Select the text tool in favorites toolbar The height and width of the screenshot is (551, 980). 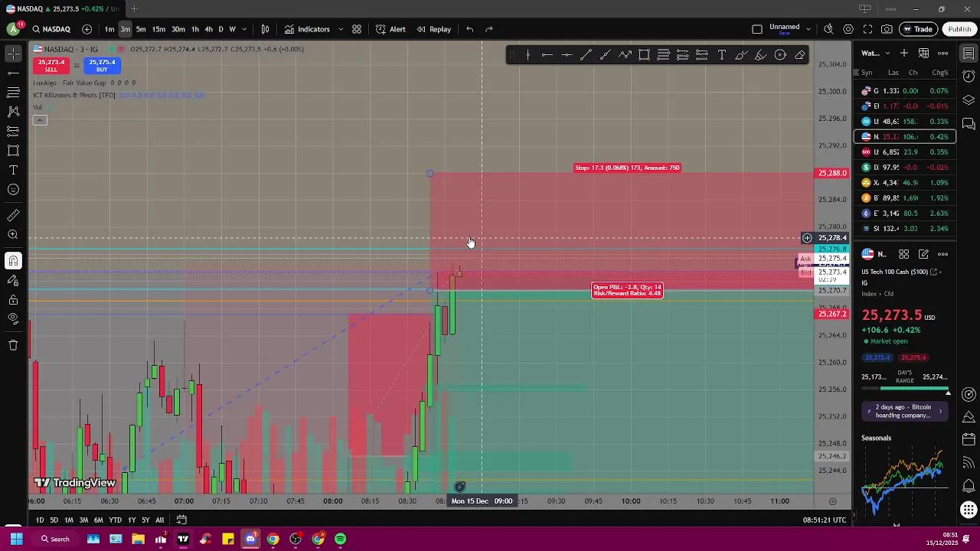tap(721, 55)
